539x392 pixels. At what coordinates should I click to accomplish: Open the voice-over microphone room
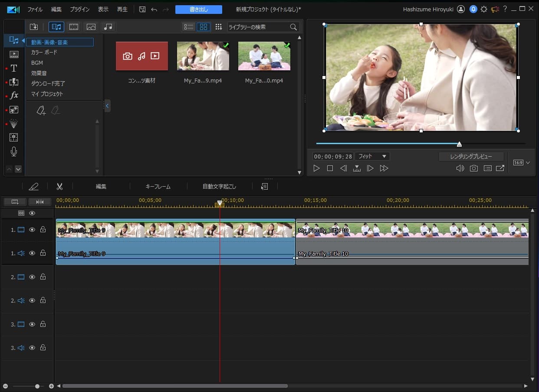tap(14, 151)
